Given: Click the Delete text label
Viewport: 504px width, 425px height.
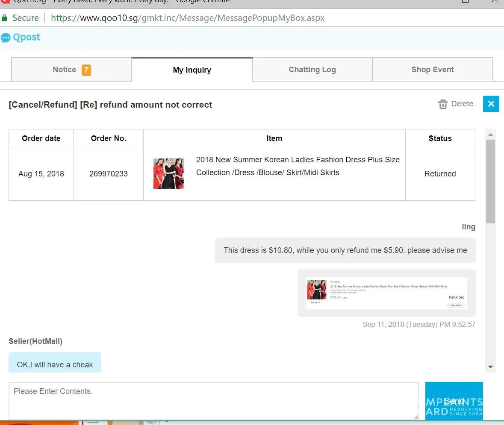Looking at the screenshot, I should [462, 104].
